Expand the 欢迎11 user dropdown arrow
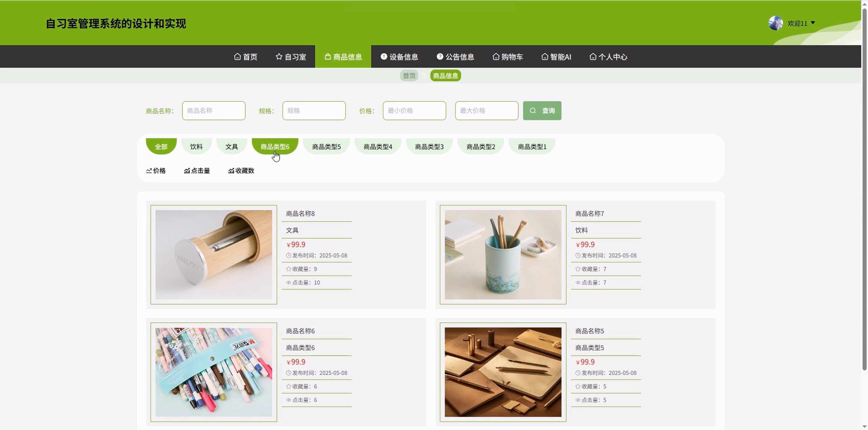Viewport: 868px width, 430px height. pyautogui.click(x=813, y=23)
